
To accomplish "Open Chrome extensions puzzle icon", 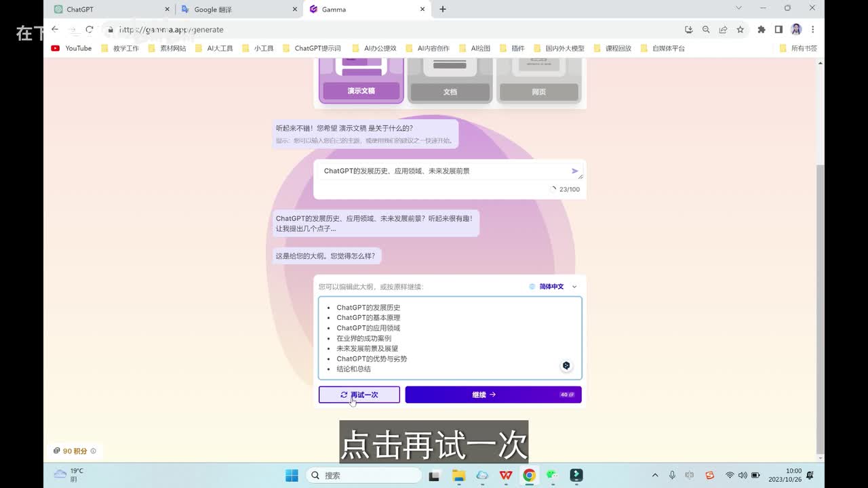I will (761, 30).
